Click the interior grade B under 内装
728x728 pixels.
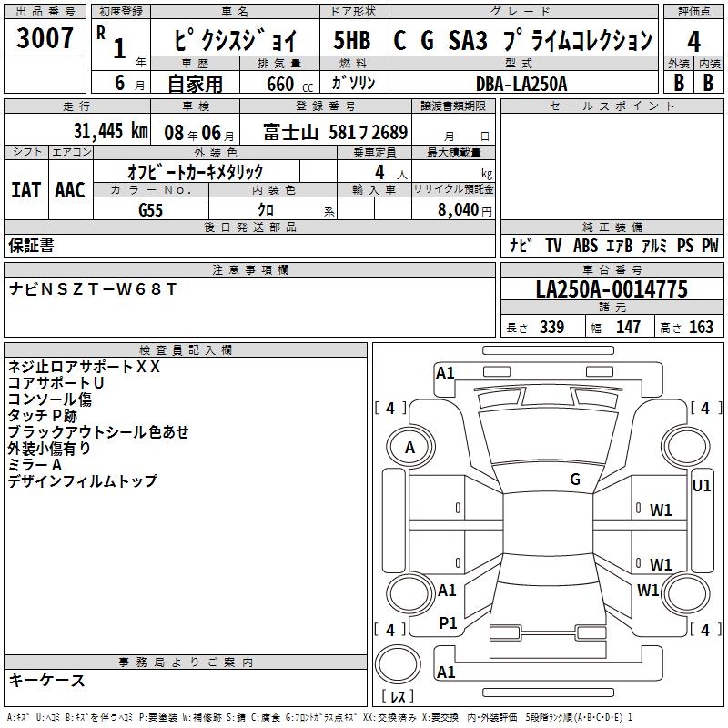[708, 83]
